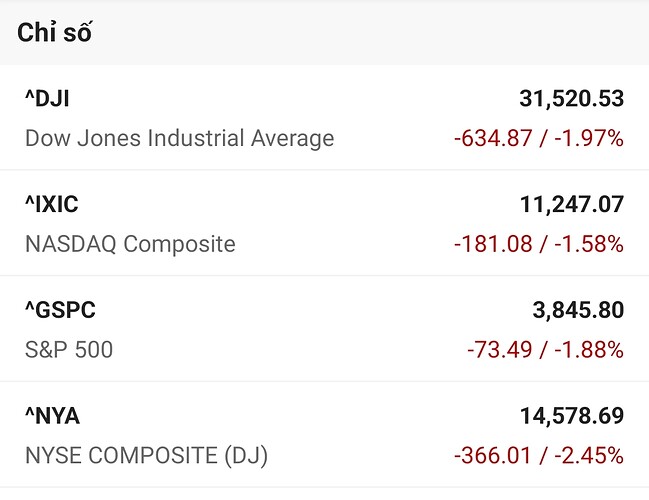Click the S&P 500 point change -73.49

(500, 349)
